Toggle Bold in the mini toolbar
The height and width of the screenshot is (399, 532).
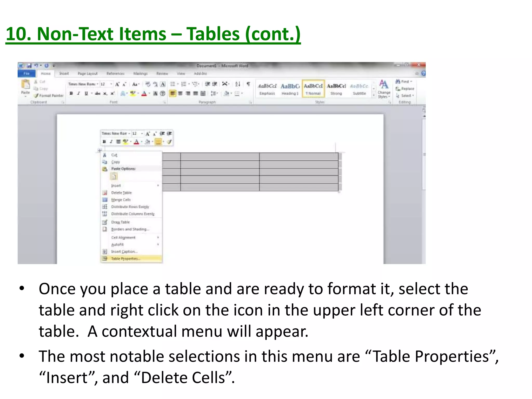click(x=104, y=142)
